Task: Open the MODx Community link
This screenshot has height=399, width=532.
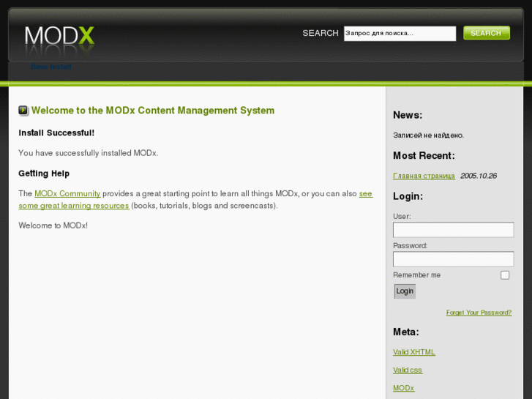Action: (67, 193)
